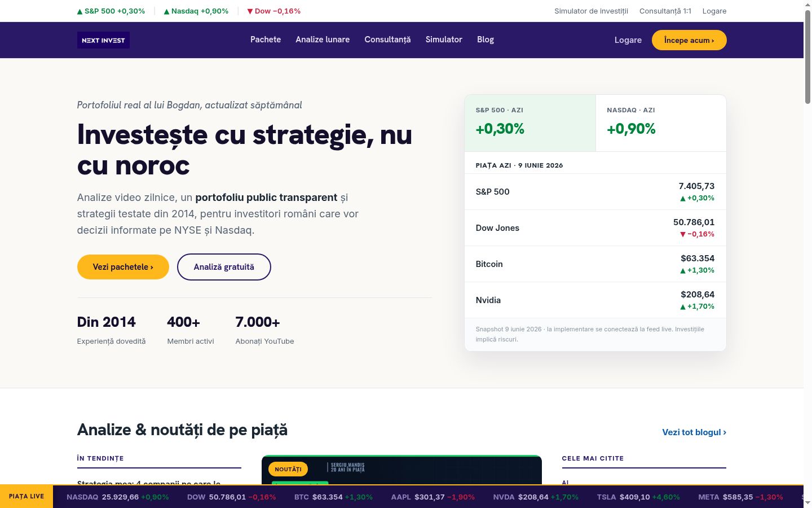Open the Blog navigation item
Screen dimensions: 812x508
486,40
